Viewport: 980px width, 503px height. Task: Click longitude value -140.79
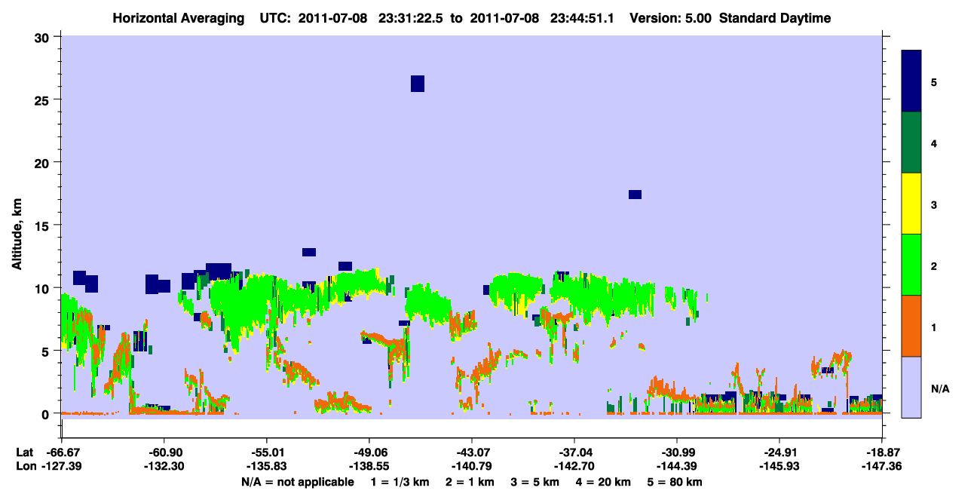[471, 467]
